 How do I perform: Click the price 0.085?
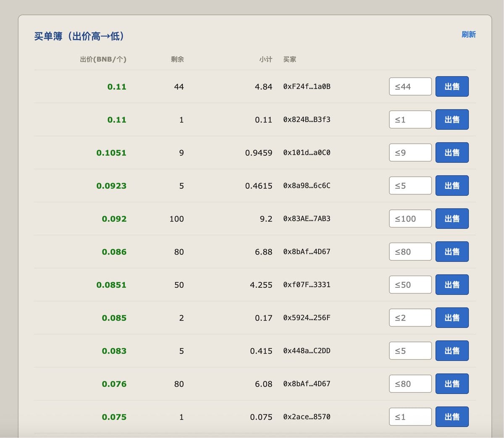click(x=114, y=318)
